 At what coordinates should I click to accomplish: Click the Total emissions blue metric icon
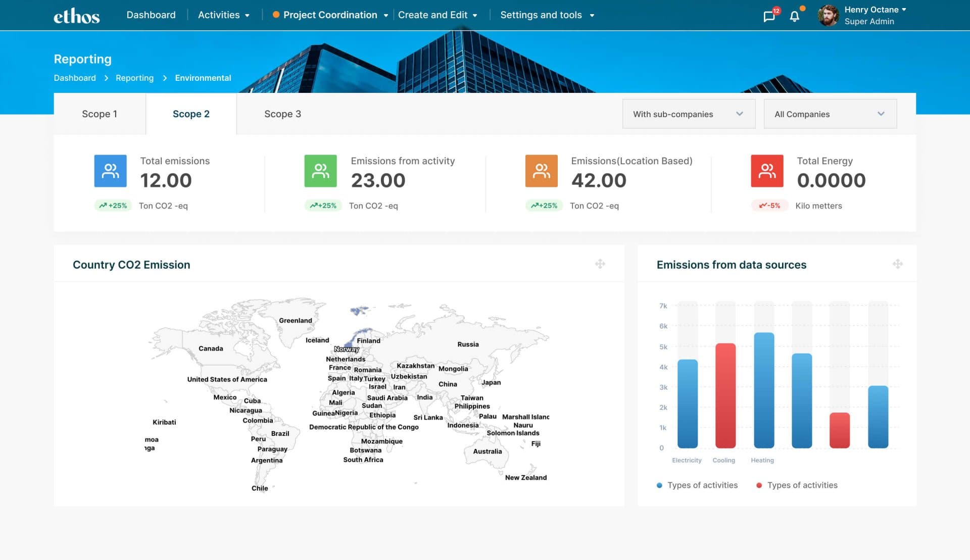[x=110, y=171]
